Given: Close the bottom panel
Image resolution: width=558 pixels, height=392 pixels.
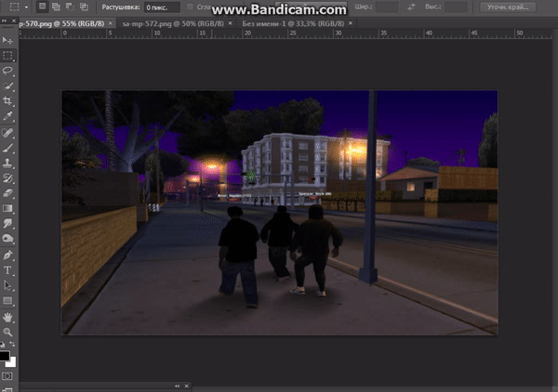Looking at the screenshot, I should tap(187, 385).
